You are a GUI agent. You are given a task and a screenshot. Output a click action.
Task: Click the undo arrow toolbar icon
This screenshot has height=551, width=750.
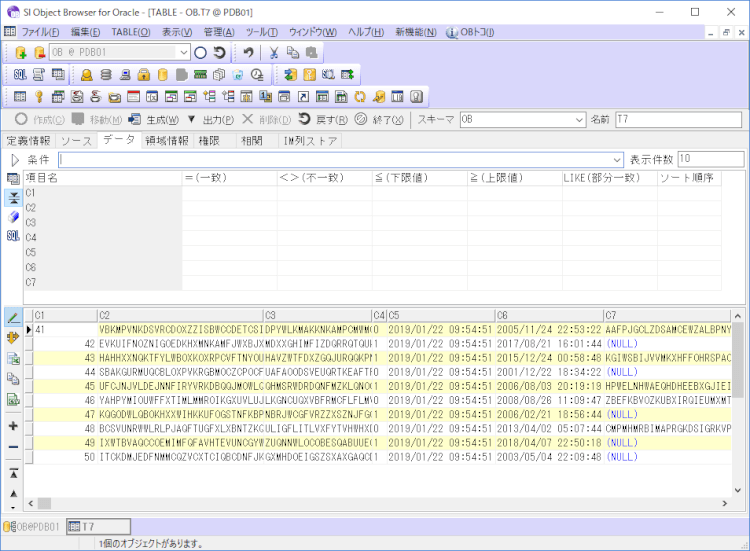(x=247, y=52)
